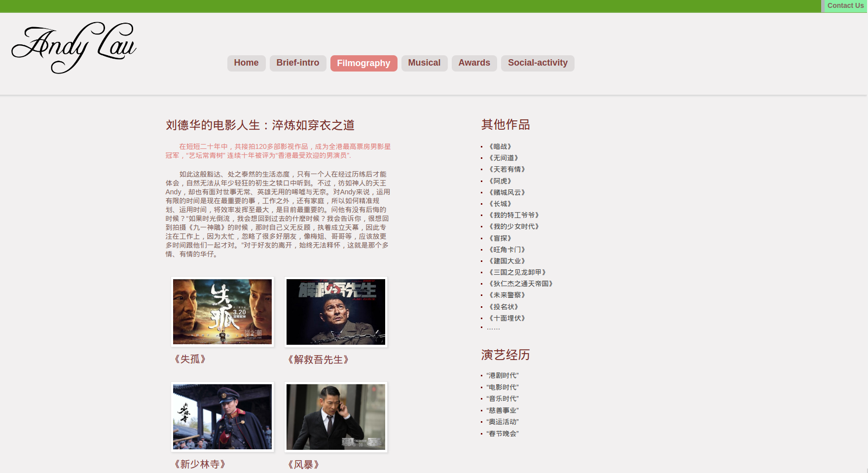
Task: Click the 《新少林寺》 caption link
Action: click(x=200, y=464)
